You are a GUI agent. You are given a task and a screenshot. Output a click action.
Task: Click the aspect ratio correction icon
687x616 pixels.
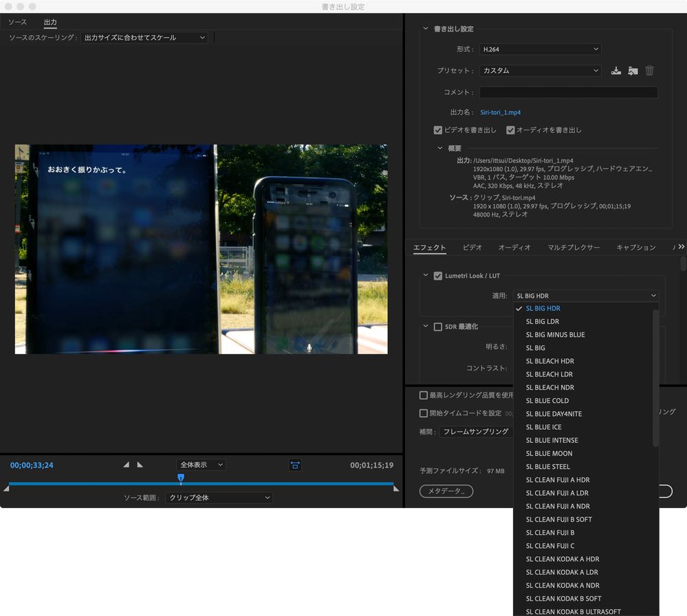(x=295, y=465)
